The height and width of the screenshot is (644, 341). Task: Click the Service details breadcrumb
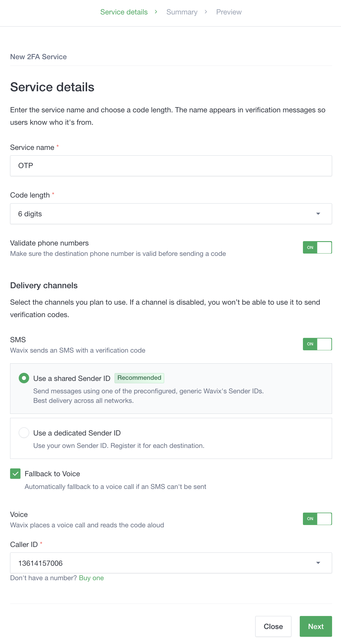coord(124,12)
